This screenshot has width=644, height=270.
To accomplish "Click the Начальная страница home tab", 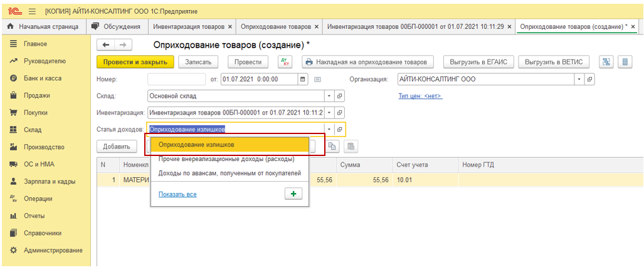I will tap(43, 26).
